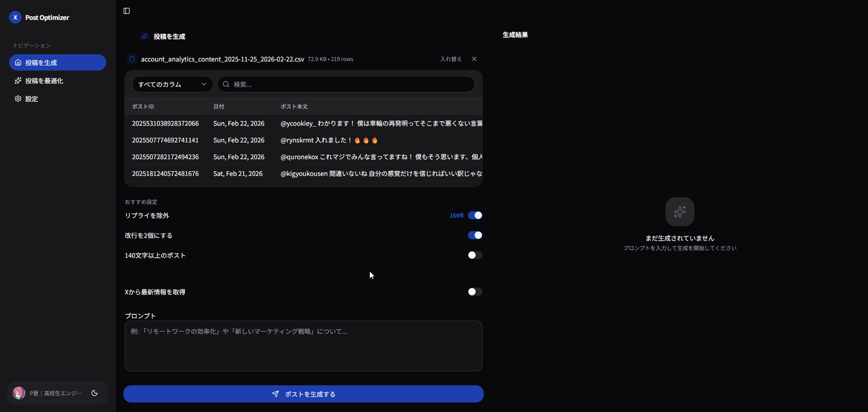This screenshot has height=412, width=868.
Task: Click the Post Optimizer X logo
Action: pos(15,17)
